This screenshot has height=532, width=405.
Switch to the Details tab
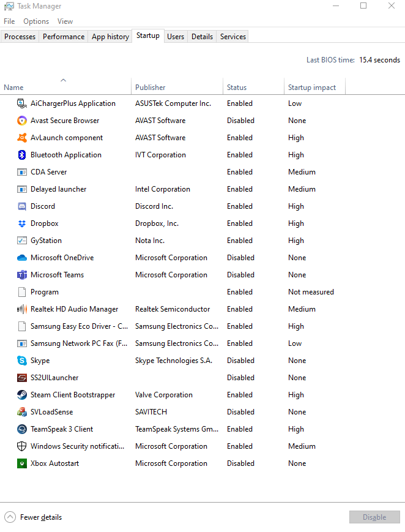click(202, 37)
